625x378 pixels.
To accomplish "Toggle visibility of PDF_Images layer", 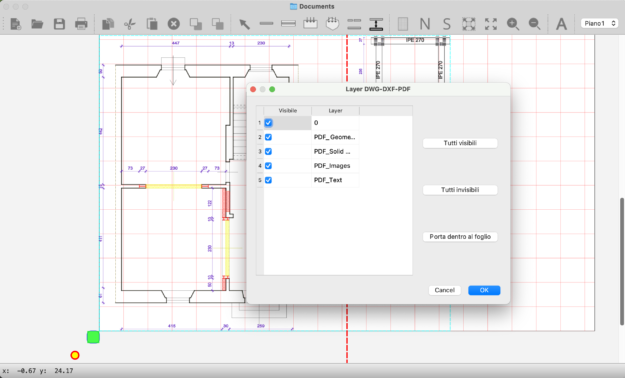I will [268, 166].
